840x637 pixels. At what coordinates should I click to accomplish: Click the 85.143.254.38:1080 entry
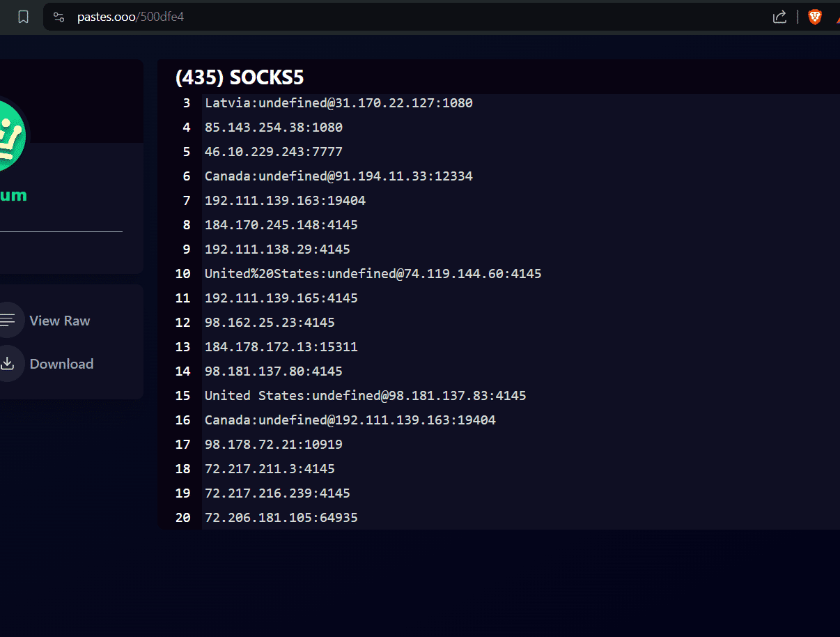point(273,128)
